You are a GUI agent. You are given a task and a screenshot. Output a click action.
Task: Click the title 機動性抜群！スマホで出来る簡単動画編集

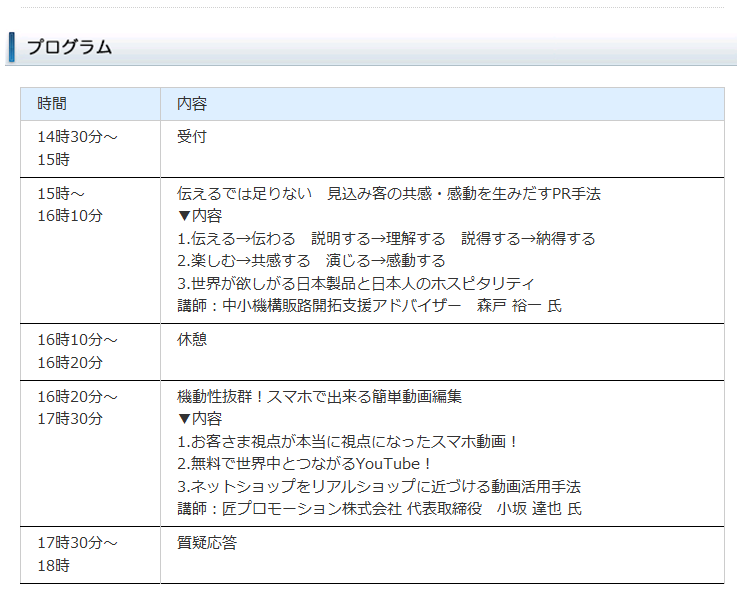[x=319, y=396]
